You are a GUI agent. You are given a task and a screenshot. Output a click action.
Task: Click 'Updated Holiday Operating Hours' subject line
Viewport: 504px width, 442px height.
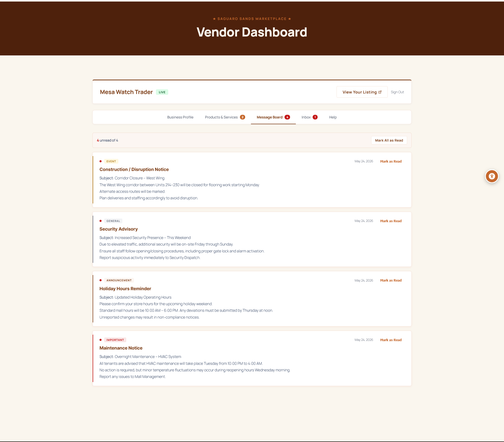tap(135, 297)
